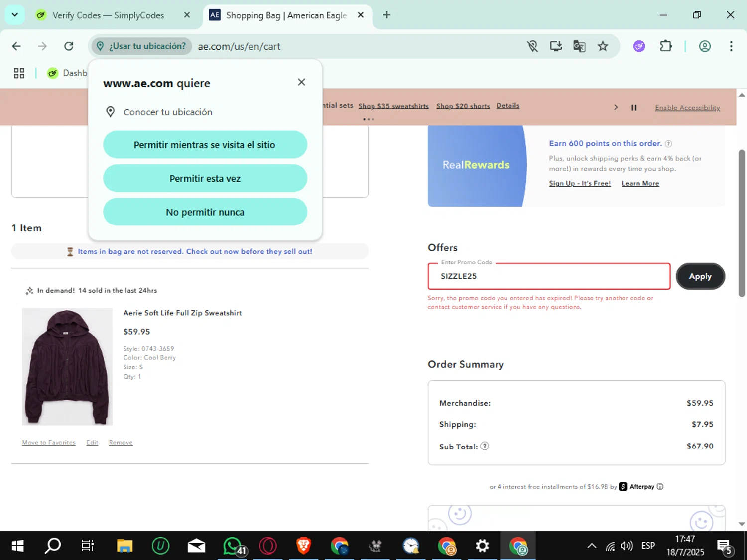Click the Sub Total help icon
Screen dimensions: 747x560
click(485, 446)
